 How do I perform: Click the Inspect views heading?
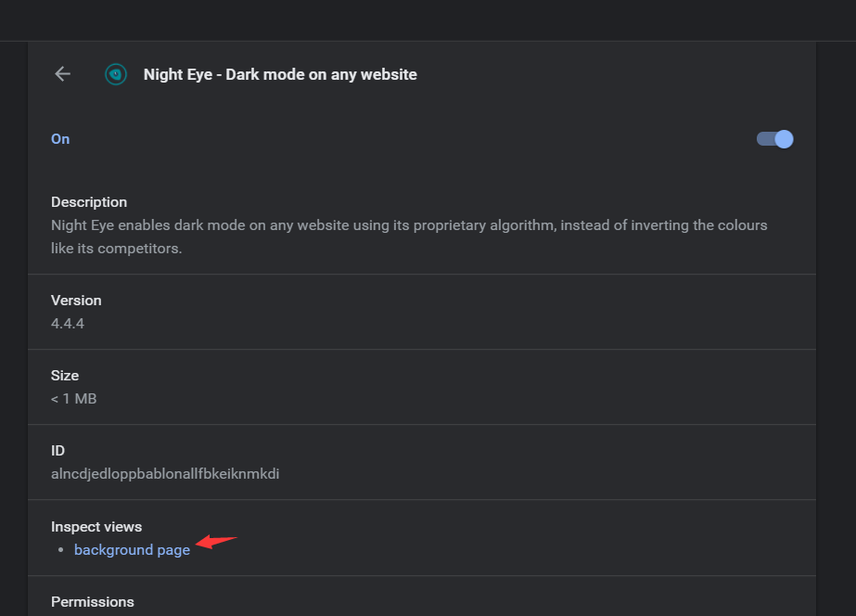pos(96,527)
